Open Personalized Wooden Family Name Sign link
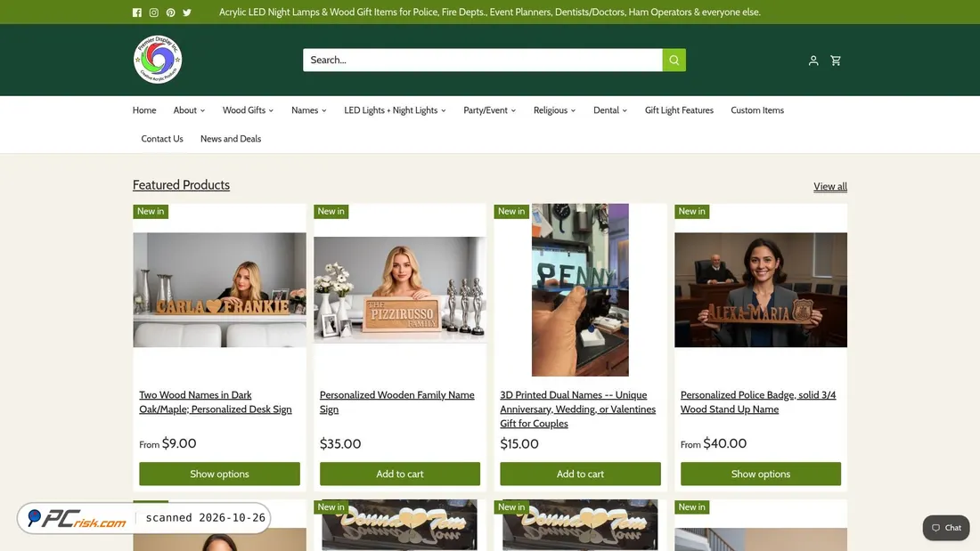Viewport: 980px width, 551px height. [396, 402]
